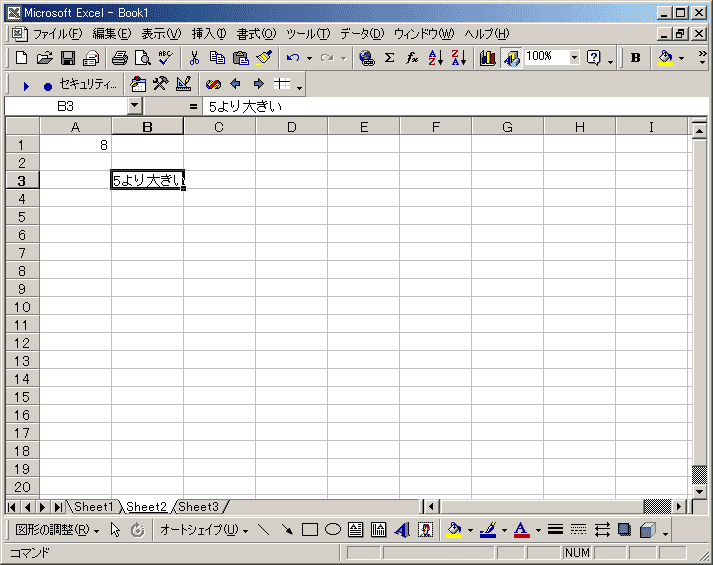The image size is (713, 565).
Task: Open the Paste Function fx icon
Action: point(412,58)
